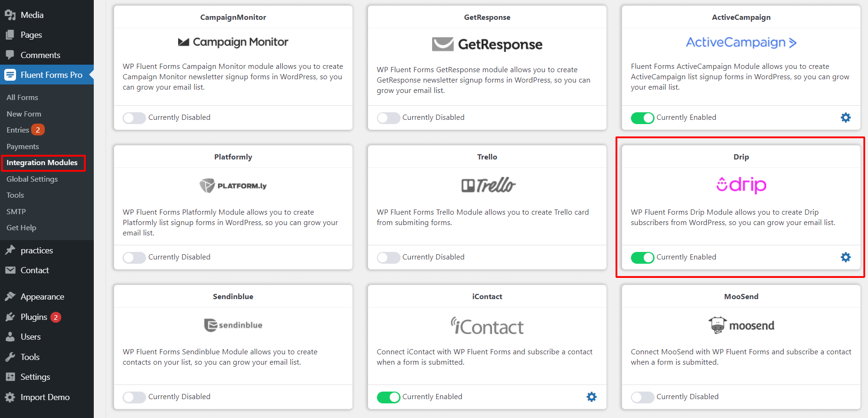Open iContact settings gear icon
Screen dimensions: 868x418
pos(591,397)
